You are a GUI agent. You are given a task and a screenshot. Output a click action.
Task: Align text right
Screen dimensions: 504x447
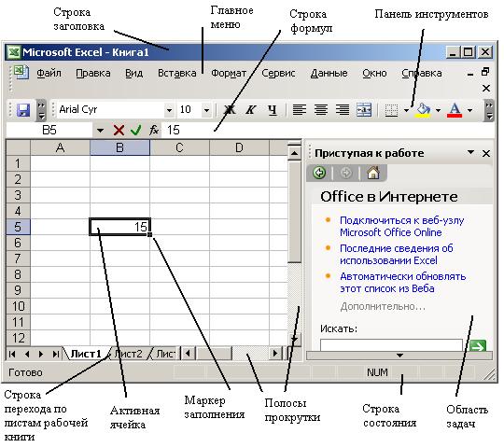click(343, 110)
